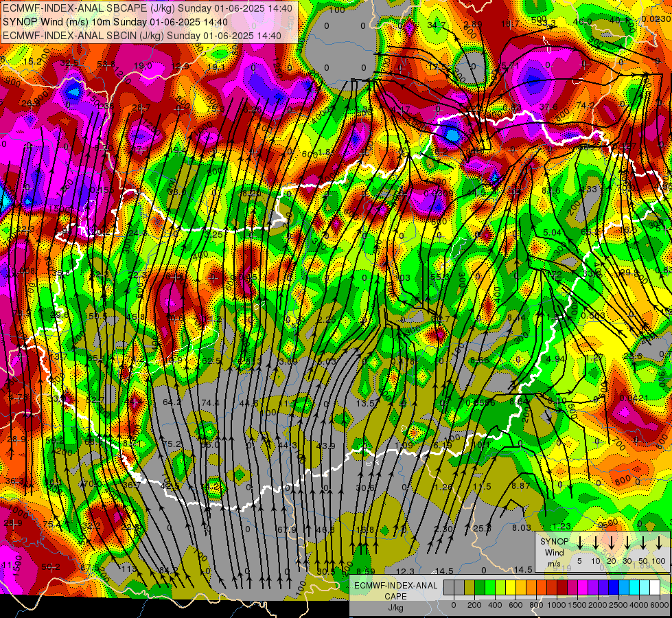
Task: Click the 103 value on the map
Action: [x=403, y=277]
